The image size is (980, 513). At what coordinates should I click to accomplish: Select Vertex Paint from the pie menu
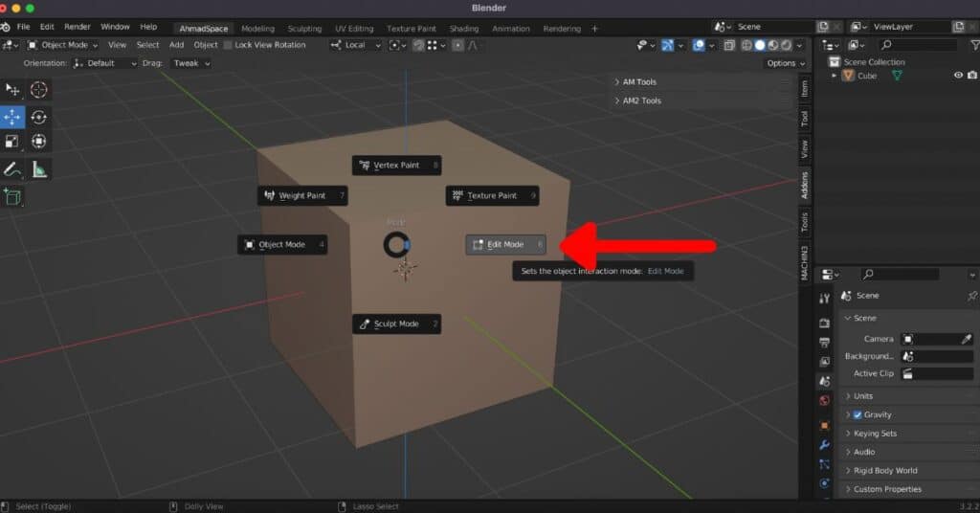pos(396,166)
